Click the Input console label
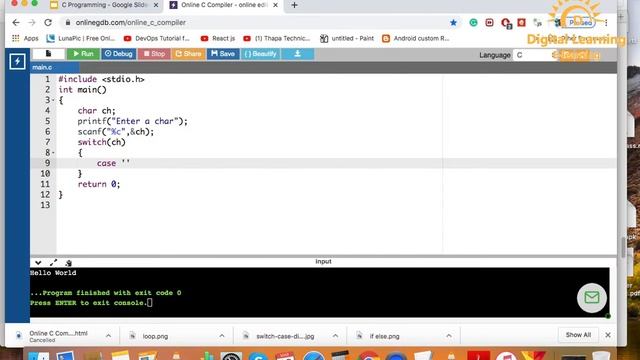This screenshot has height=360, width=640. tap(323, 262)
